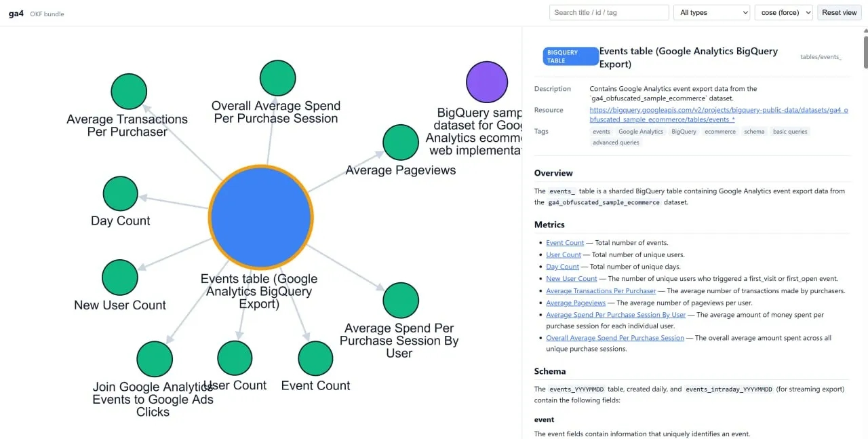Click the Reset view button

(840, 12)
